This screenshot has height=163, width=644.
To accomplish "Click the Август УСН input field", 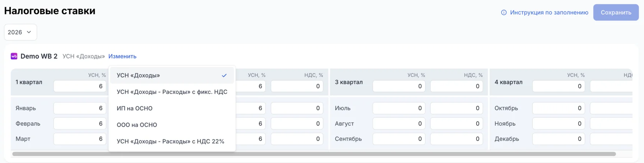I will [399, 123].
